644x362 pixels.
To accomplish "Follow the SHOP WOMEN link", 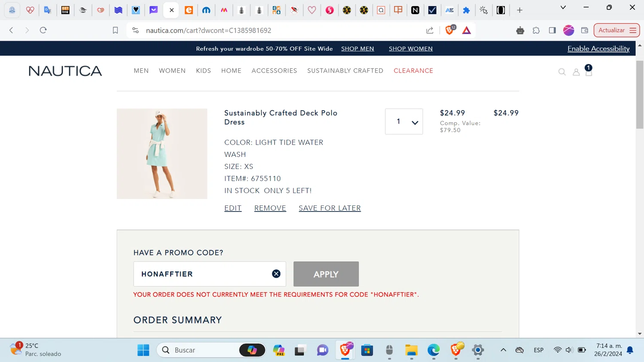I will click(x=410, y=49).
